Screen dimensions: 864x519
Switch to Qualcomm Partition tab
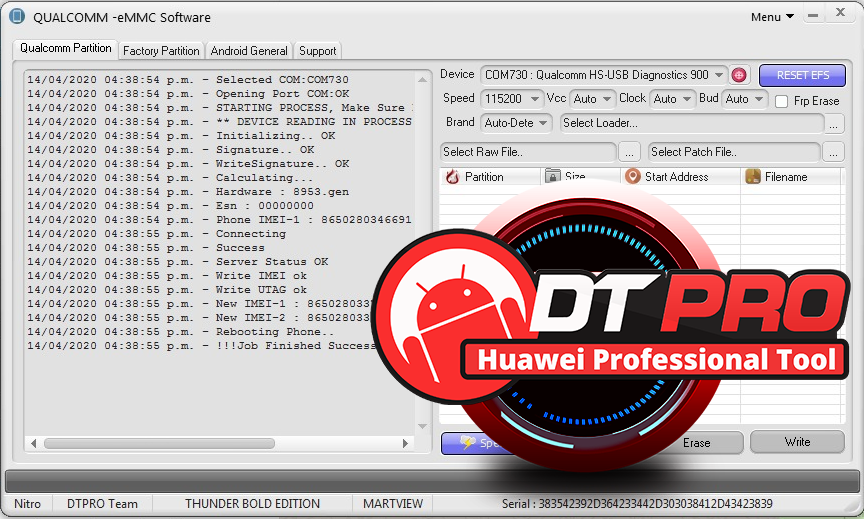coord(66,48)
